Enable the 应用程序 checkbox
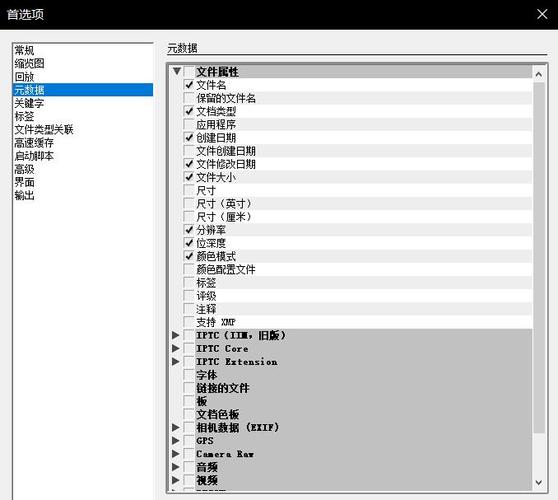 point(189,124)
